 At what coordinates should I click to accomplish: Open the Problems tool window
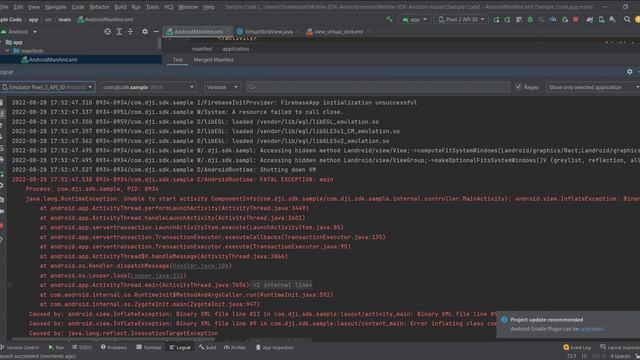tap(113, 348)
